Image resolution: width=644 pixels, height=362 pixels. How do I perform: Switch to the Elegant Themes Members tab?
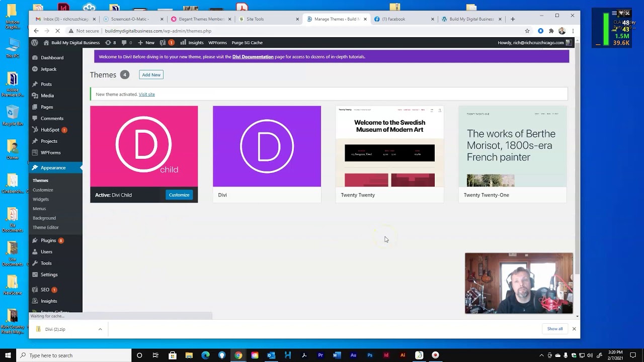point(200,19)
